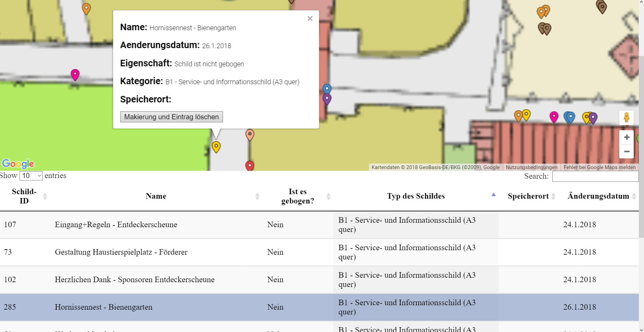This screenshot has width=644, height=332.
Task: Click Schild-ID cell 285
Action: coord(10,307)
